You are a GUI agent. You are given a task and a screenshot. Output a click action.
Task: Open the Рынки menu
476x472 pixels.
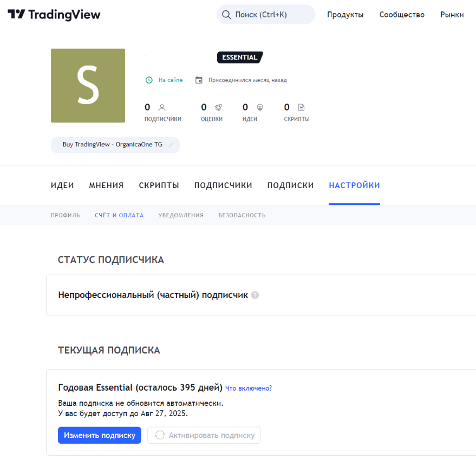[x=452, y=15]
